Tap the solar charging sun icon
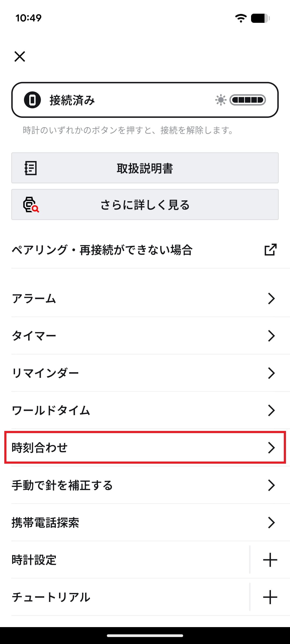The image size is (290, 644). click(x=221, y=100)
